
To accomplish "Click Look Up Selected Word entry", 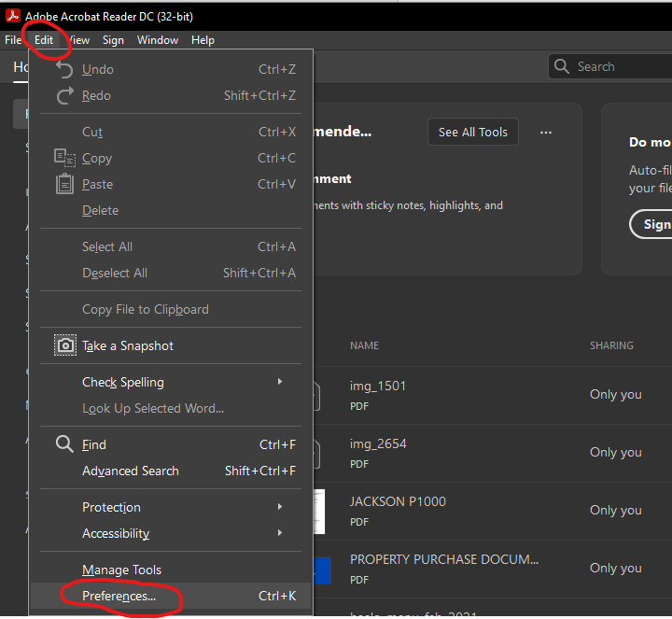I will pyautogui.click(x=171, y=408).
